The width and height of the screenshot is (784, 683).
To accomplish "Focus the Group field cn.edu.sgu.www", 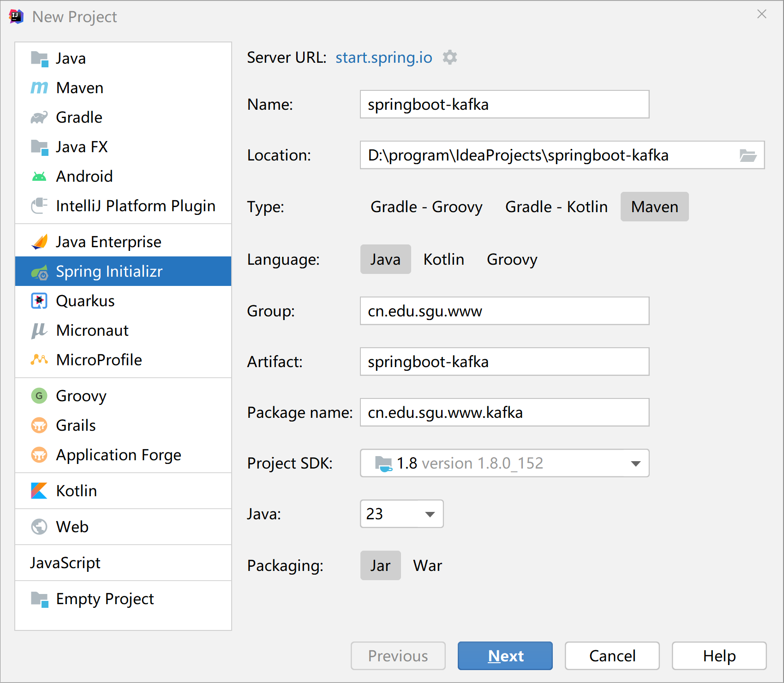I will click(505, 311).
